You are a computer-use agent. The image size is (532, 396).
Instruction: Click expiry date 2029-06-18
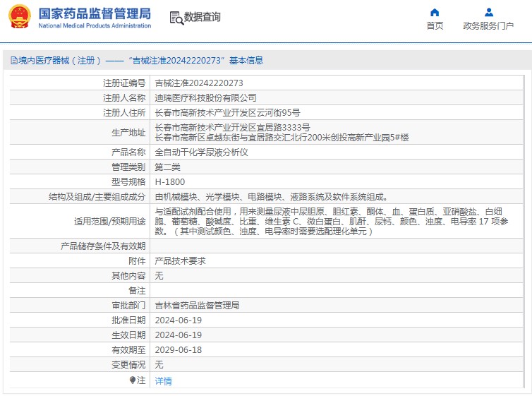click(x=179, y=350)
